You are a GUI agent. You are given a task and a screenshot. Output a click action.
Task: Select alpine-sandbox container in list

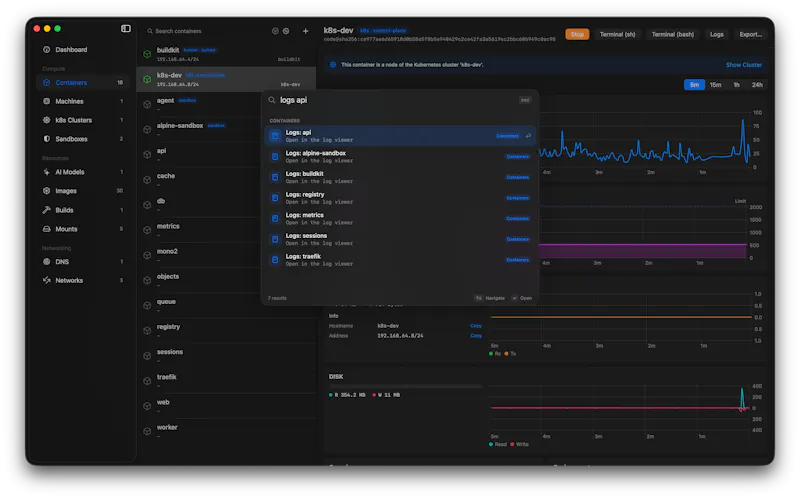(x=200, y=129)
